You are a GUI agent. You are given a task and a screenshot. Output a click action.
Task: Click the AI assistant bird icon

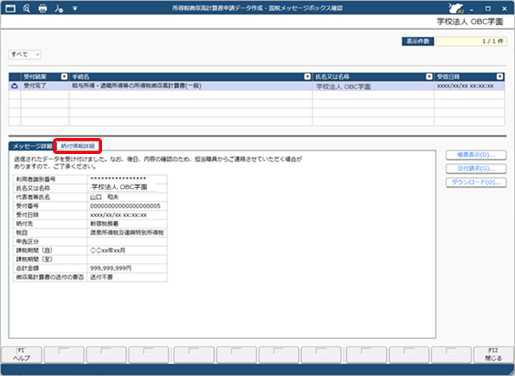[456, 8]
